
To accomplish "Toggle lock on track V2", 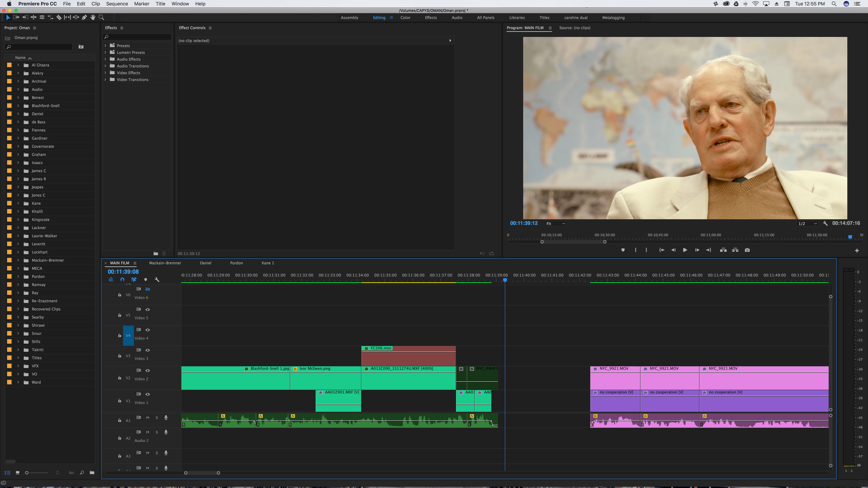I will [x=120, y=378].
